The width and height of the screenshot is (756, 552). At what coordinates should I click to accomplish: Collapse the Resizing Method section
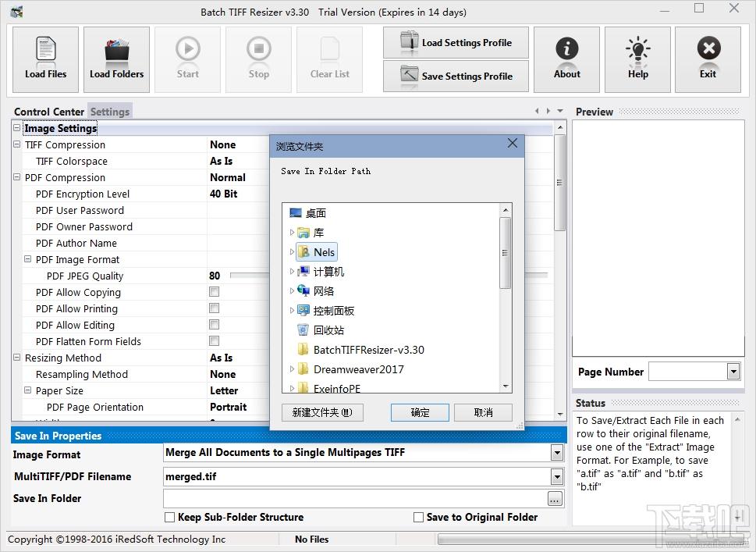(17, 358)
